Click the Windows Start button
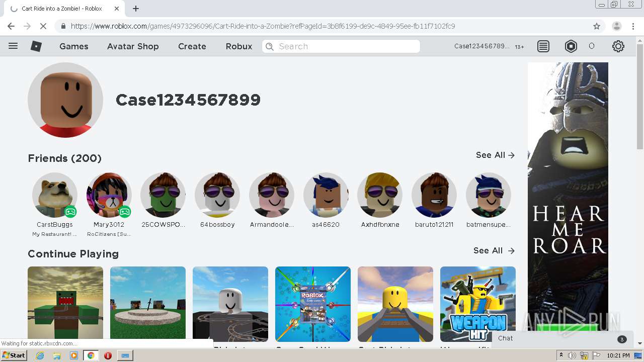 tap(14, 355)
